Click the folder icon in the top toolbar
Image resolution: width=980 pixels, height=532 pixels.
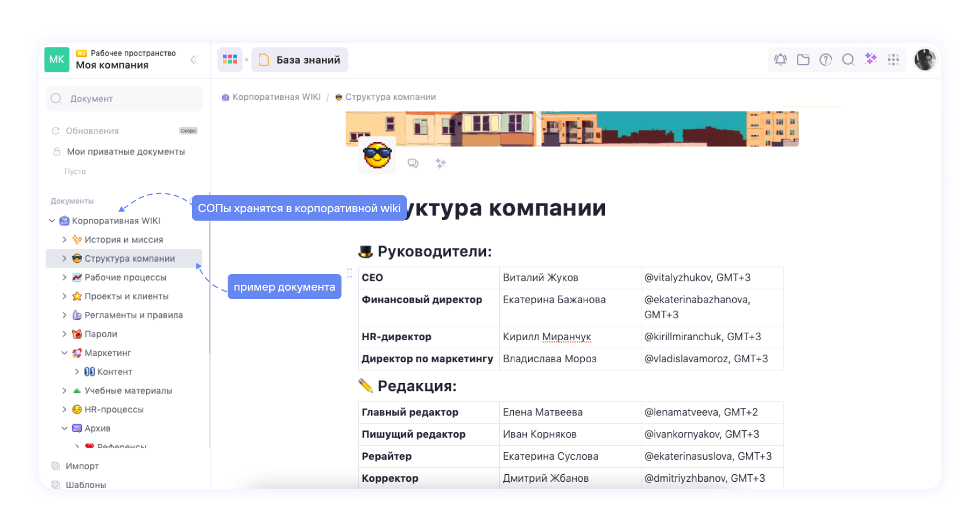coord(803,59)
